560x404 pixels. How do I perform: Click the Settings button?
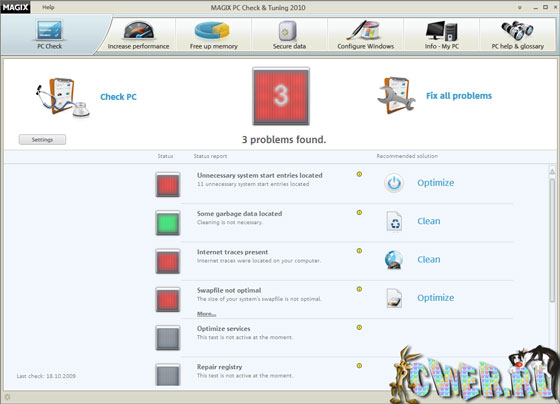(x=42, y=140)
